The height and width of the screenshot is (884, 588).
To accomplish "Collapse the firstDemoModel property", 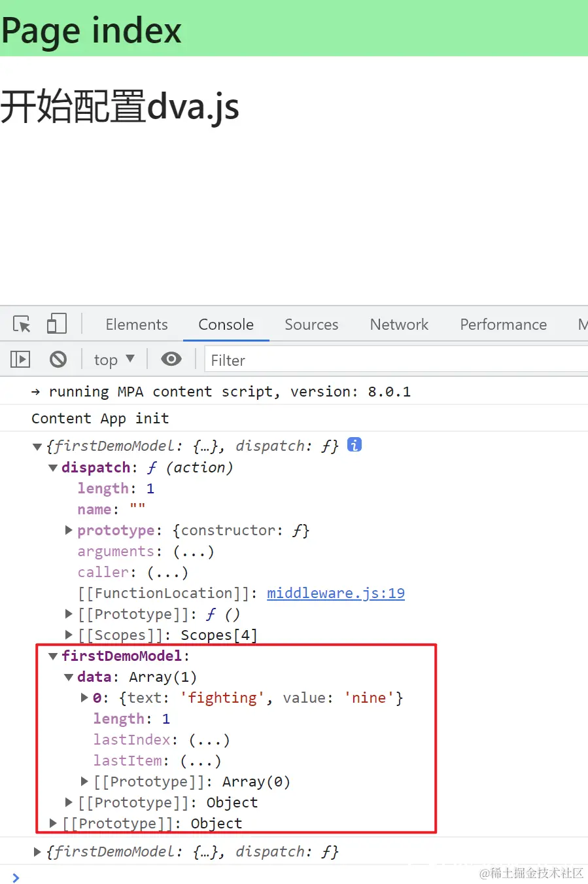I will tap(53, 656).
